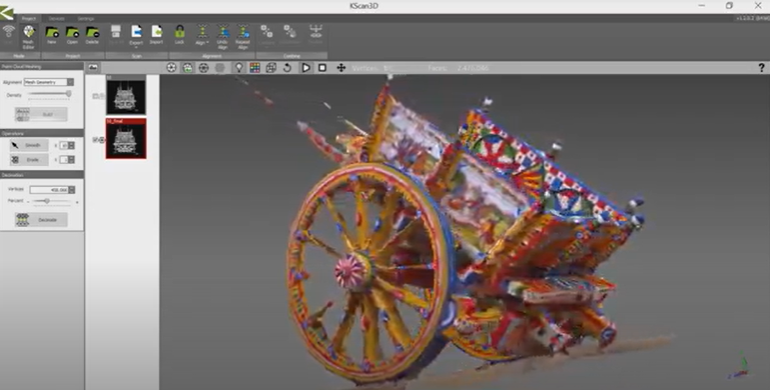This screenshot has width=770, height=390.
Task: Lock the scan with the padlock icon
Action: click(x=180, y=35)
